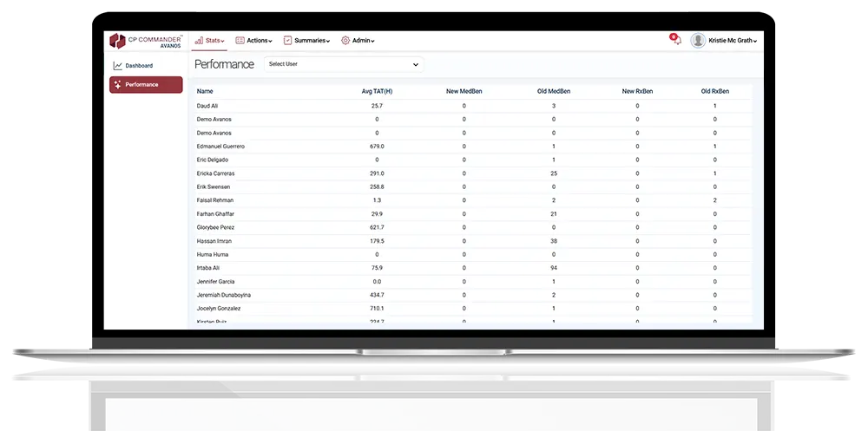This screenshot has width=868, height=431.
Task: Click the Summaries checklist icon
Action: pyautogui.click(x=287, y=41)
